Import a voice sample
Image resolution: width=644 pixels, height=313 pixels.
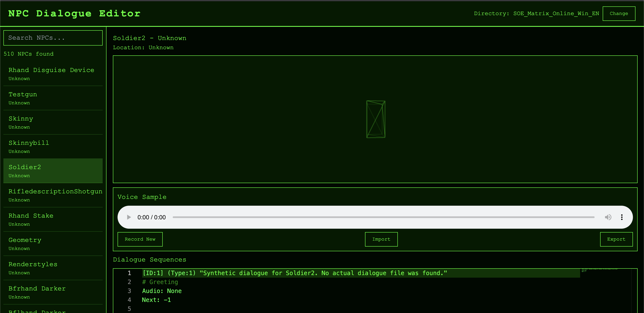click(x=381, y=239)
